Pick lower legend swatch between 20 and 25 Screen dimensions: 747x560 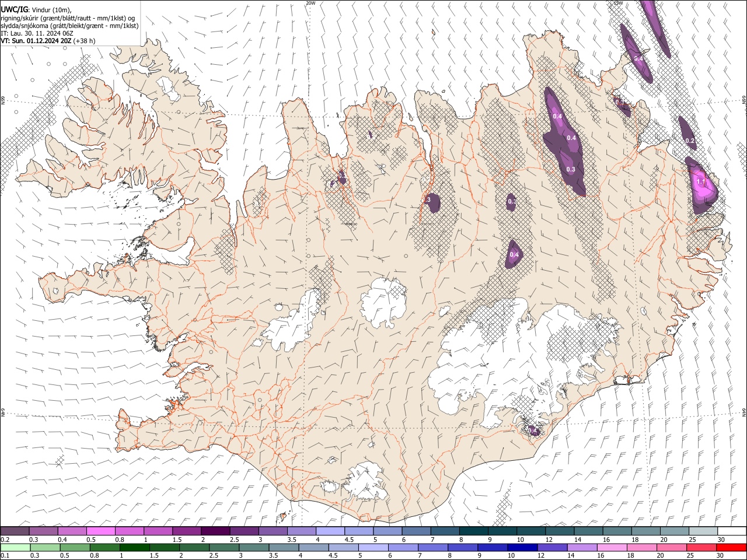[672, 547]
